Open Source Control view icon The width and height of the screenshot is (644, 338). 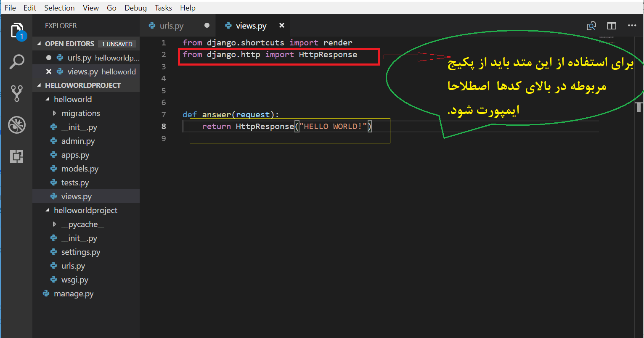click(16, 93)
